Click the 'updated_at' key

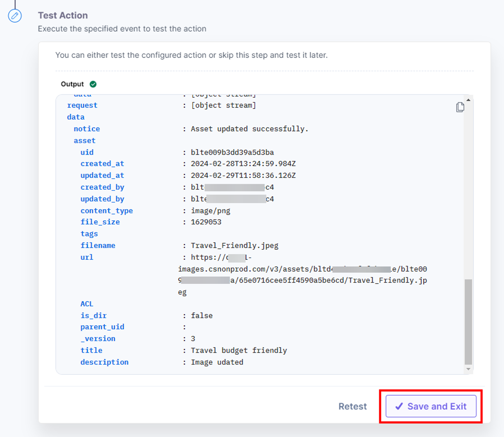pyautogui.click(x=102, y=175)
